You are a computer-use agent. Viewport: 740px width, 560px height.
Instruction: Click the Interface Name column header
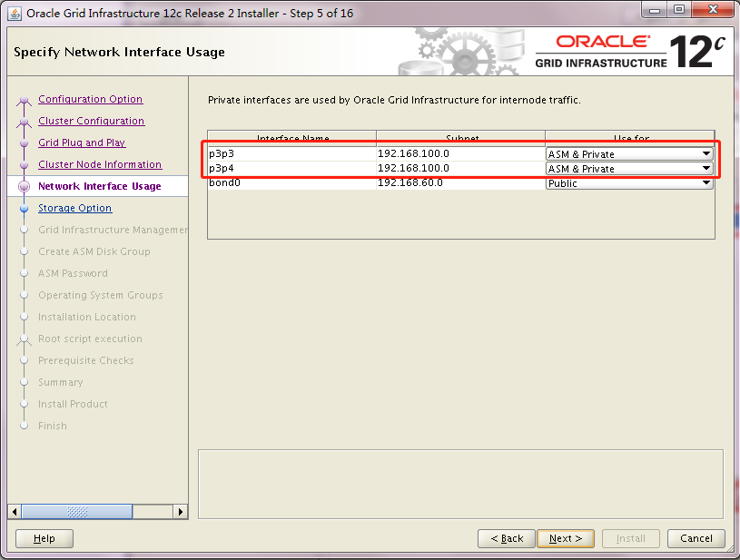[292, 138]
